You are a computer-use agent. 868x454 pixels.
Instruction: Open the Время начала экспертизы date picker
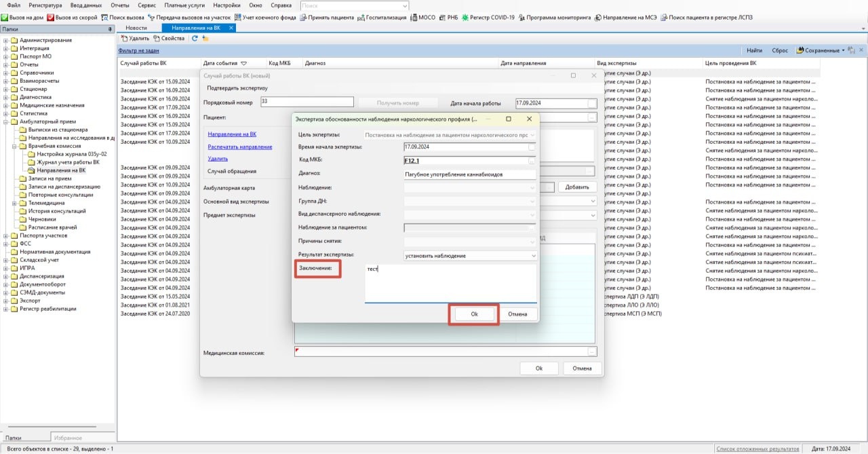532,147
